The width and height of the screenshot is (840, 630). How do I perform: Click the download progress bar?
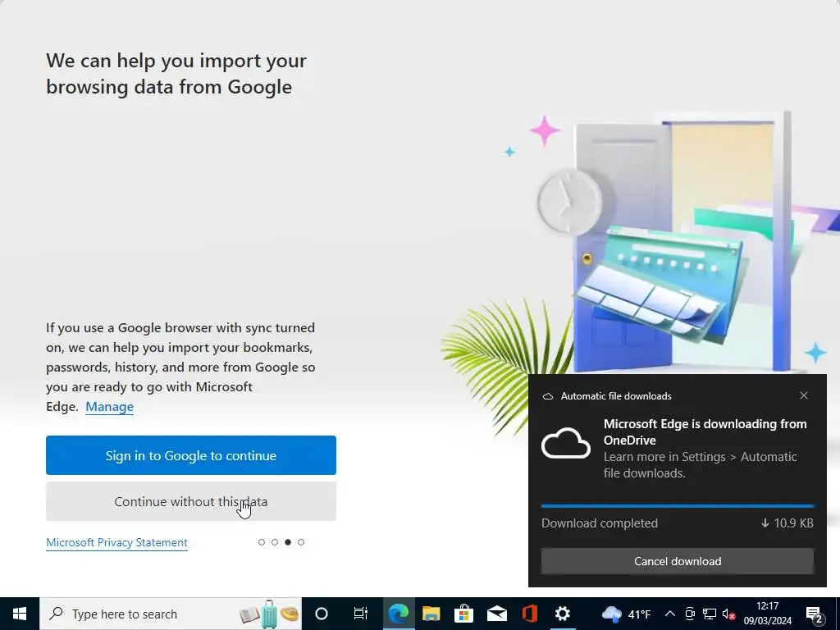[x=678, y=505]
